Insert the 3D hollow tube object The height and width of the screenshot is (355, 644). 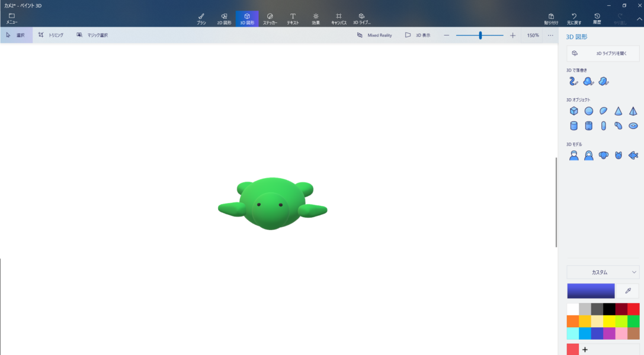pyautogui.click(x=588, y=126)
